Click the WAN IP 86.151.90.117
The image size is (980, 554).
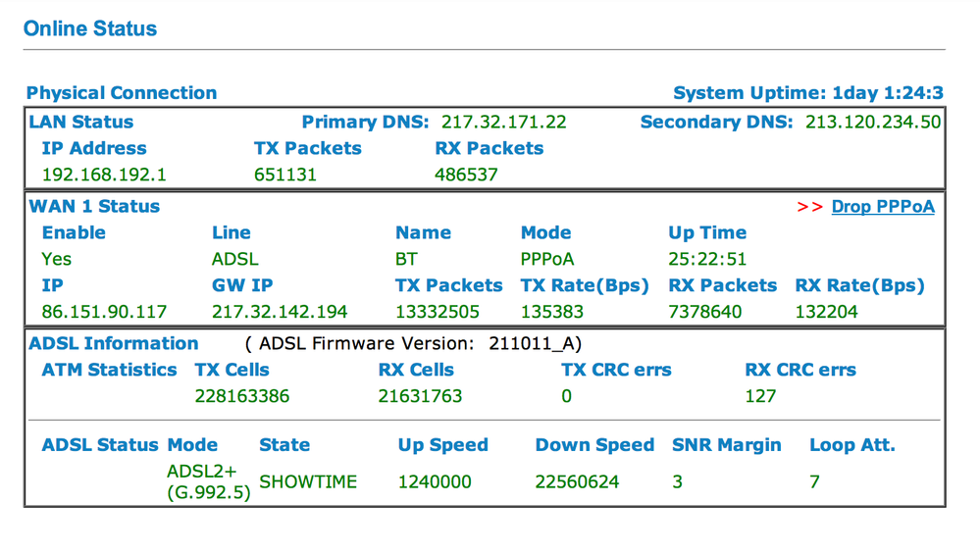(104, 312)
